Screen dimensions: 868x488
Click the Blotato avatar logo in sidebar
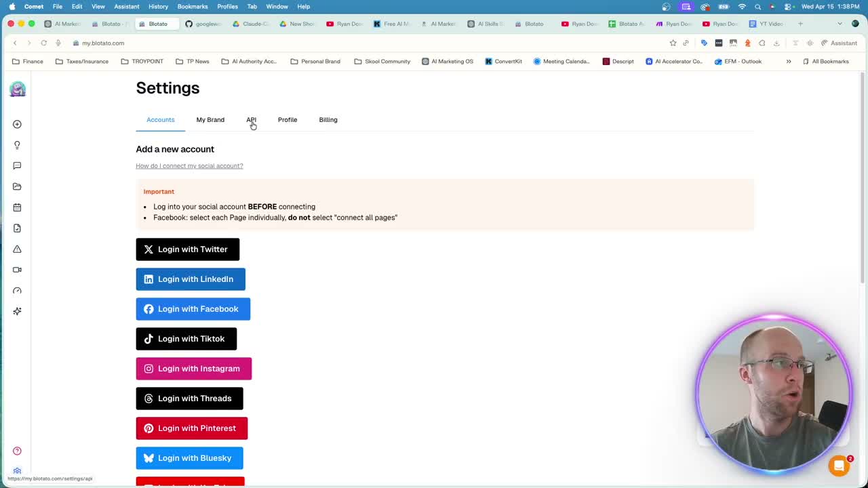coord(18,89)
